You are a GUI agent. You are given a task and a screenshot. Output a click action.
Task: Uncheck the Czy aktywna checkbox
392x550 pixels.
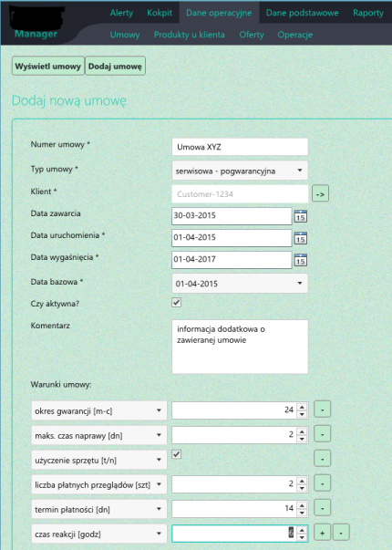[176, 302]
